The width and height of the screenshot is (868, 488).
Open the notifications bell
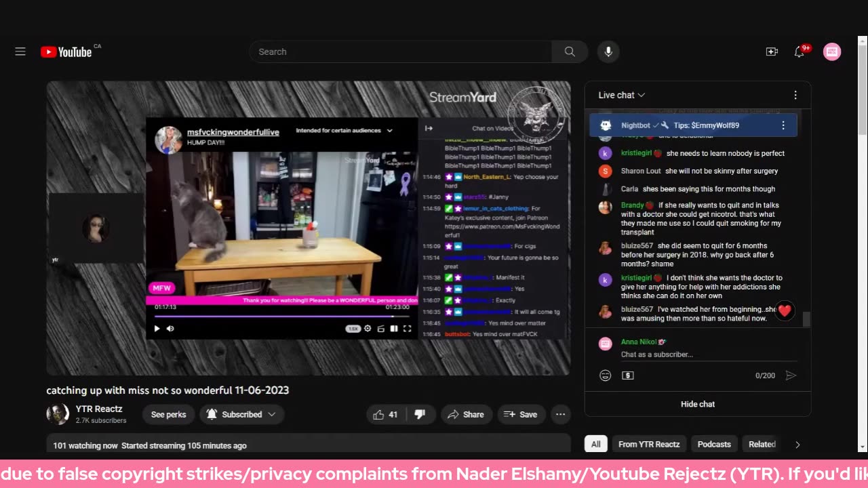(x=800, y=52)
